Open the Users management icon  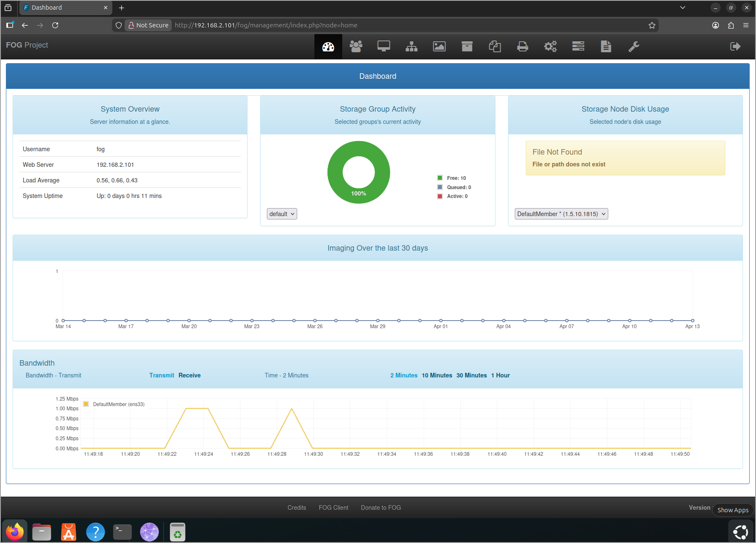pos(356,46)
